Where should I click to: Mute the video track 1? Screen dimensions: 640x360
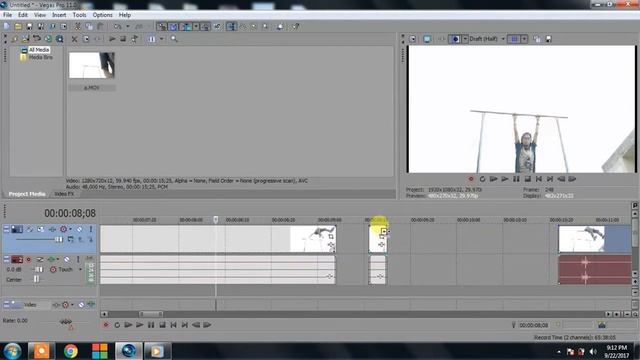coord(80,229)
